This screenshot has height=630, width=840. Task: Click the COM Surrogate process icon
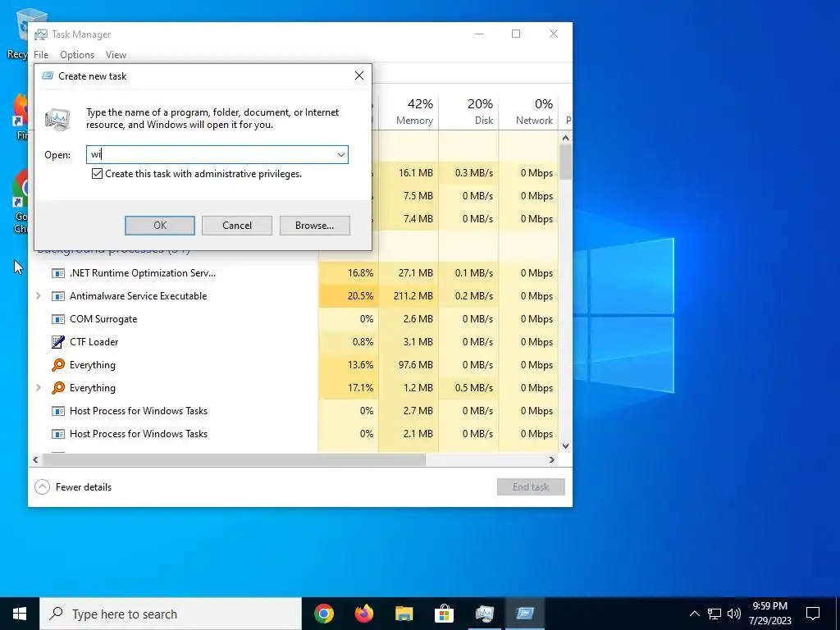(x=58, y=319)
